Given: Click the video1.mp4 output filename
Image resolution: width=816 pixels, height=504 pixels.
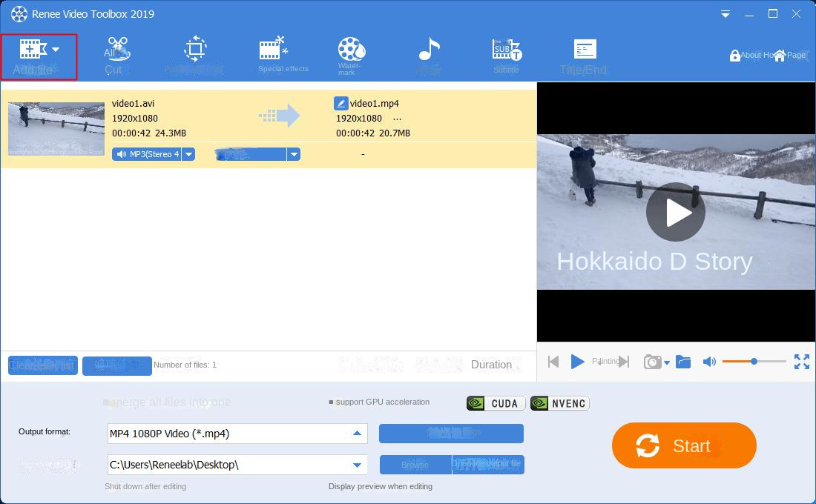Looking at the screenshot, I should [x=374, y=104].
